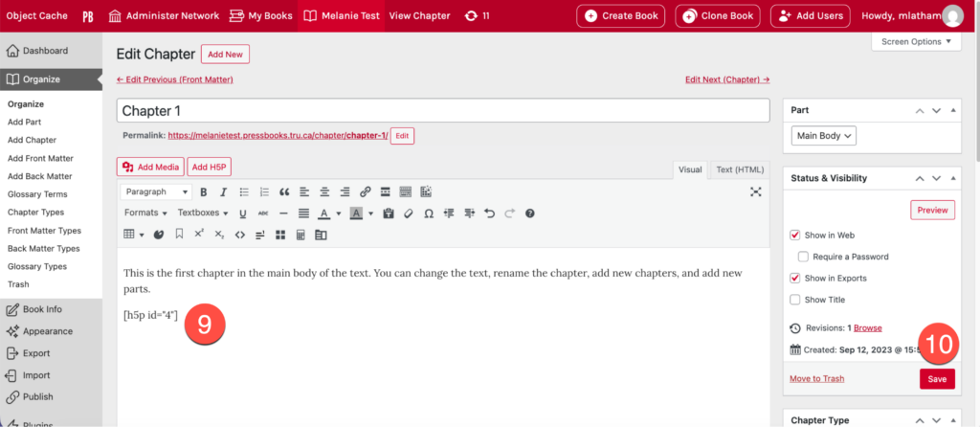Open the Paragraph style dropdown
The image size is (980, 427).
(x=156, y=191)
